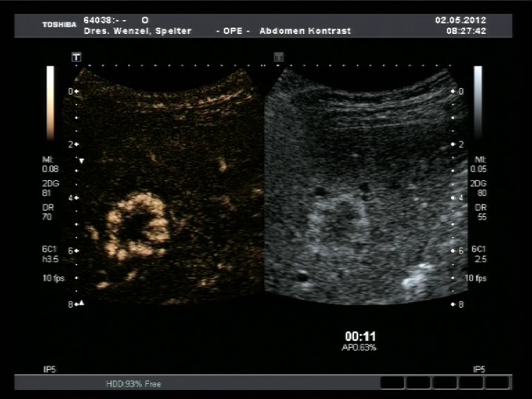Click the transducer marker above the B-mode image
Viewport: 532px width, 399px height.
pyautogui.click(x=278, y=57)
